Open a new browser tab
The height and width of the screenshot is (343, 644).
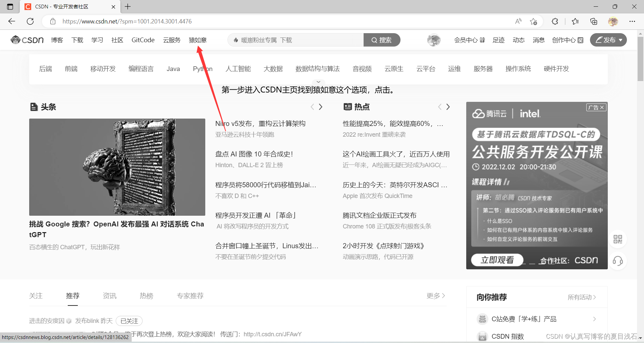[x=128, y=6]
